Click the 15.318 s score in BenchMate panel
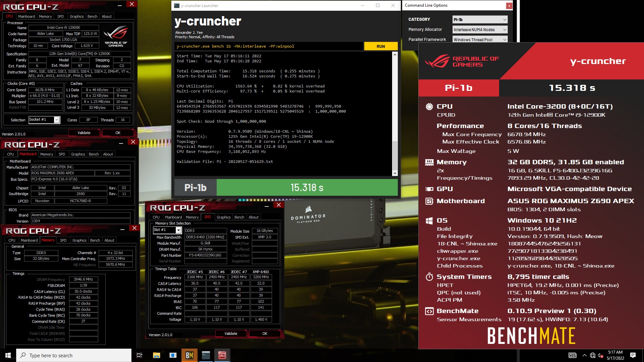Image resolution: width=644 pixels, height=362 pixels. 572,88
